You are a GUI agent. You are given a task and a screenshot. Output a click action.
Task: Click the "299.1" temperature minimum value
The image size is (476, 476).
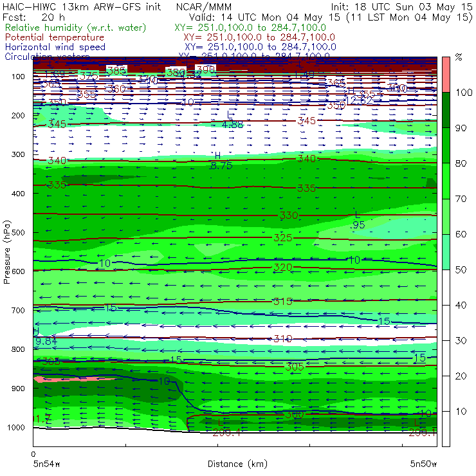pyautogui.click(x=423, y=433)
